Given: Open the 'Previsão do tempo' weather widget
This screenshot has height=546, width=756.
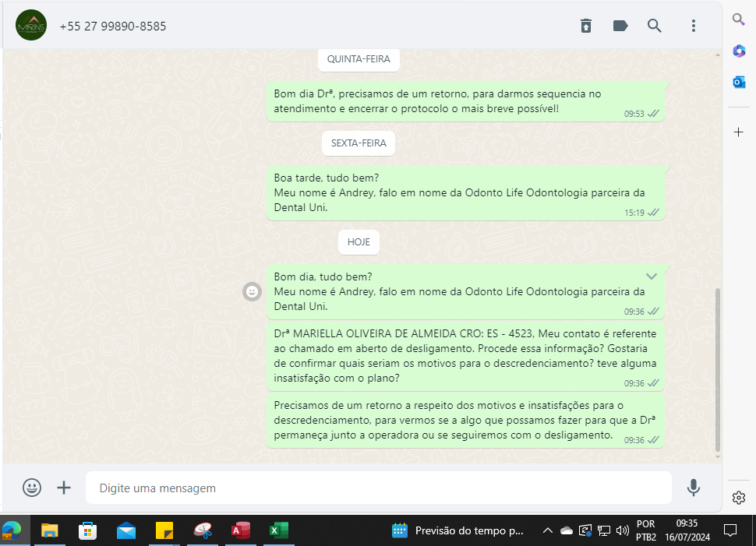Looking at the screenshot, I should [x=457, y=530].
